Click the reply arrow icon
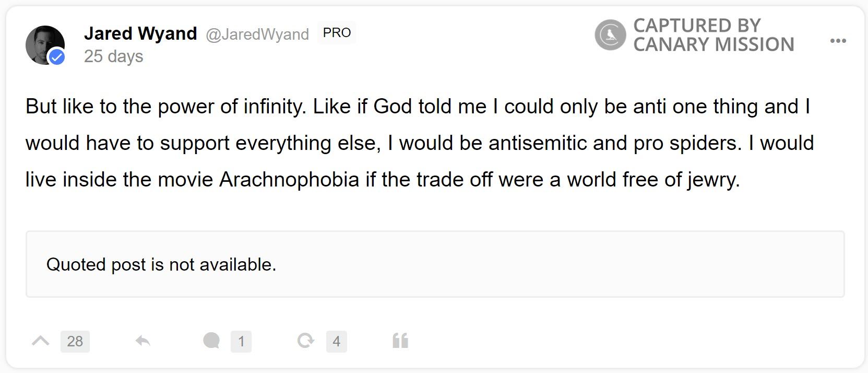The width and height of the screenshot is (868, 373). click(142, 341)
